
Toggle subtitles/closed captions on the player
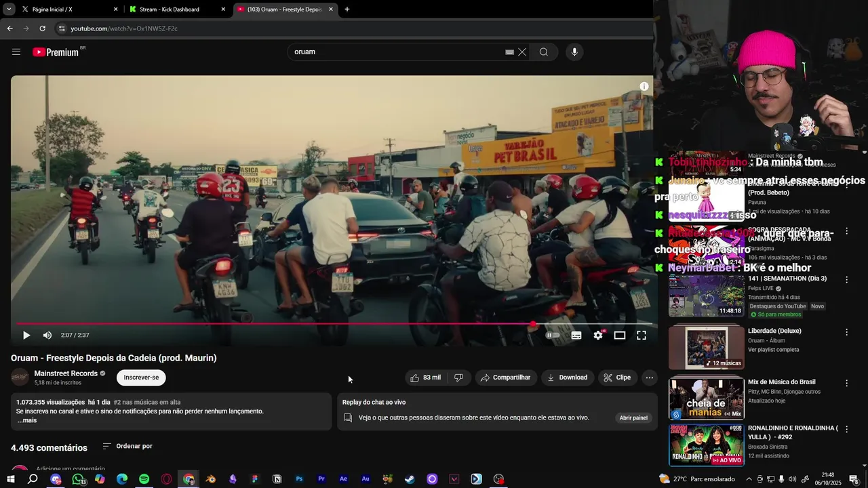[576, 335]
